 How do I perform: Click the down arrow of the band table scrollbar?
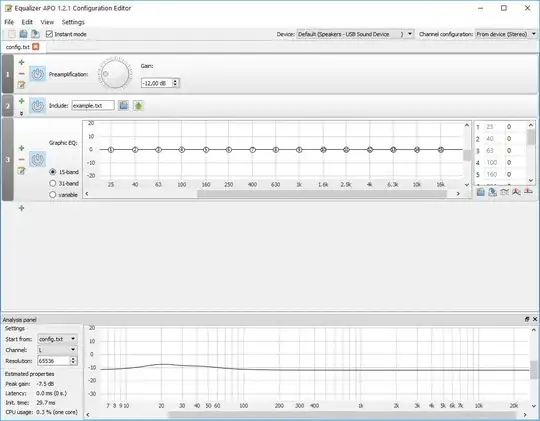click(531, 180)
